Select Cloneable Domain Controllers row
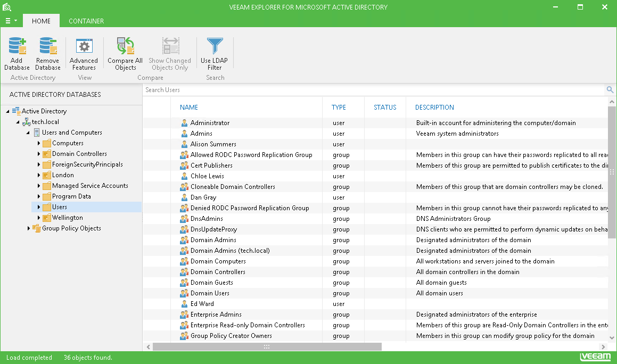The height and width of the screenshot is (364, 617). point(375,187)
